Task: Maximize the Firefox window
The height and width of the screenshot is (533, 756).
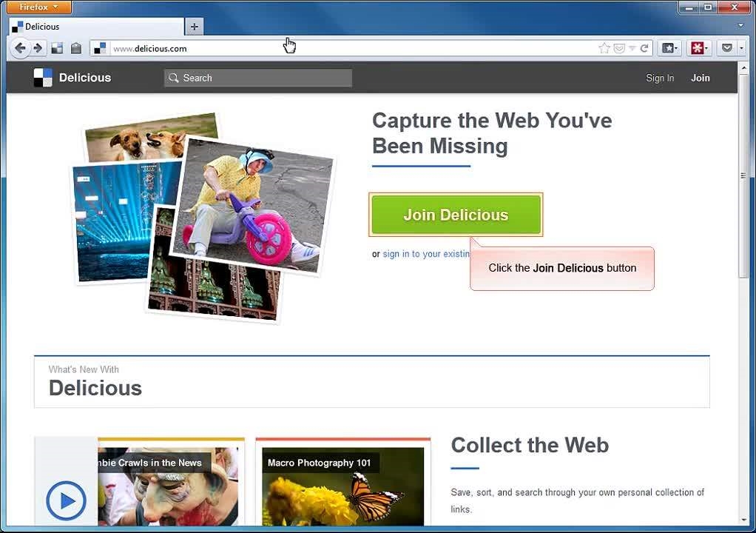Action: tap(708, 7)
